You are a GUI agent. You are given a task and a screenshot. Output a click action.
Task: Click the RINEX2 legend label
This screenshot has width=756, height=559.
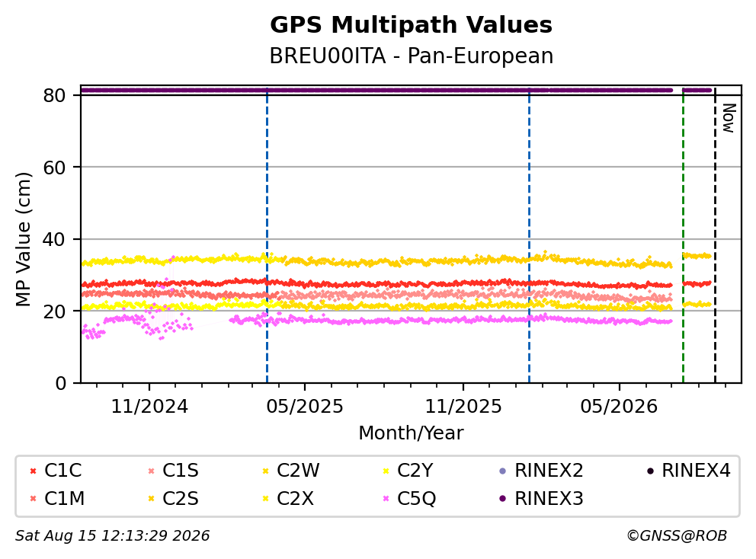tap(549, 471)
